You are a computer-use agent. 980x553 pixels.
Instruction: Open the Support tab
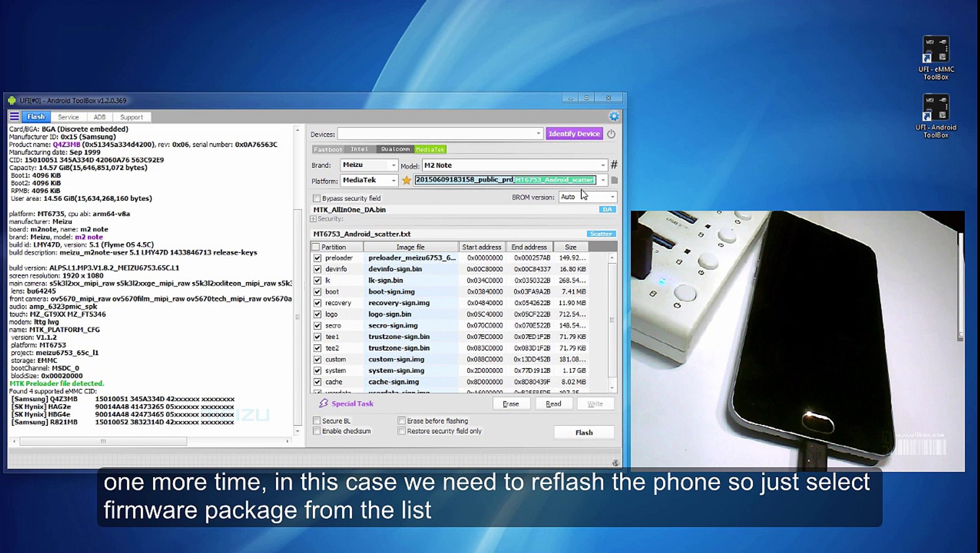pos(132,117)
